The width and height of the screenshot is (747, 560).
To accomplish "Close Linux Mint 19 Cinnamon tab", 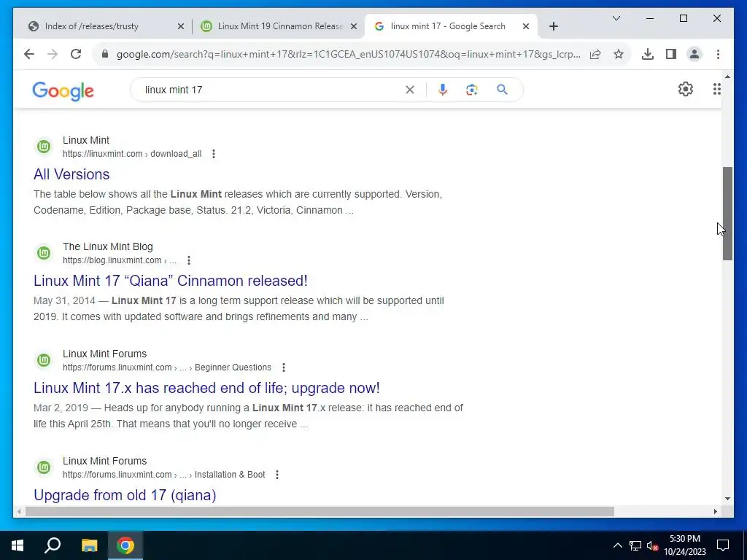I will point(354,27).
